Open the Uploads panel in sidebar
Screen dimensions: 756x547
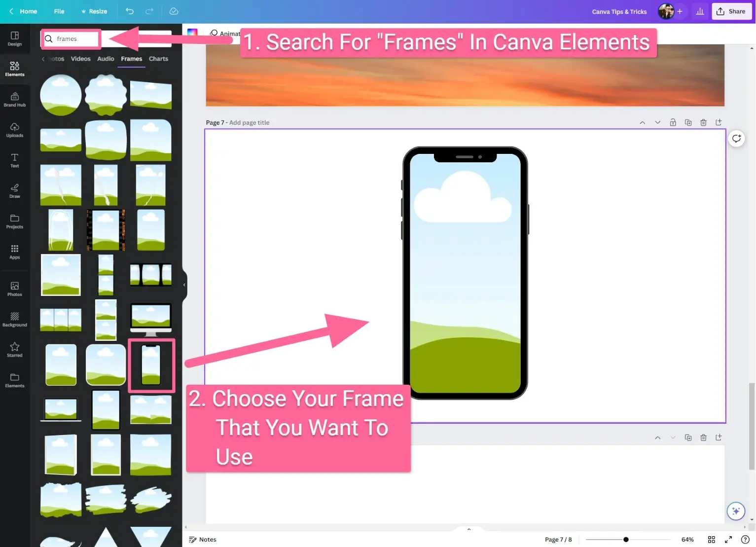tap(15, 130)
